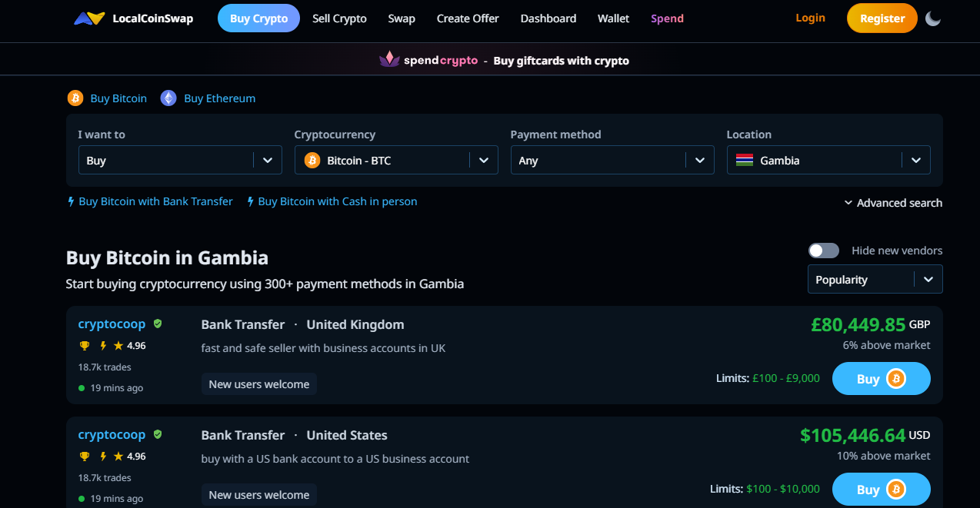Open the Sell Crypto menu item

pyautogui.click(x=339, y=18)
